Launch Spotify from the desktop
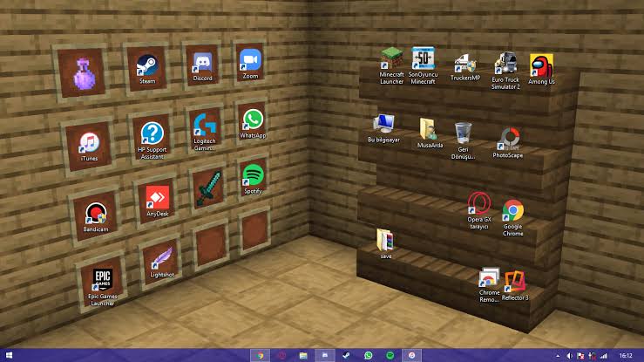Screen dimensions: 644x362 [x=253, y=179]
